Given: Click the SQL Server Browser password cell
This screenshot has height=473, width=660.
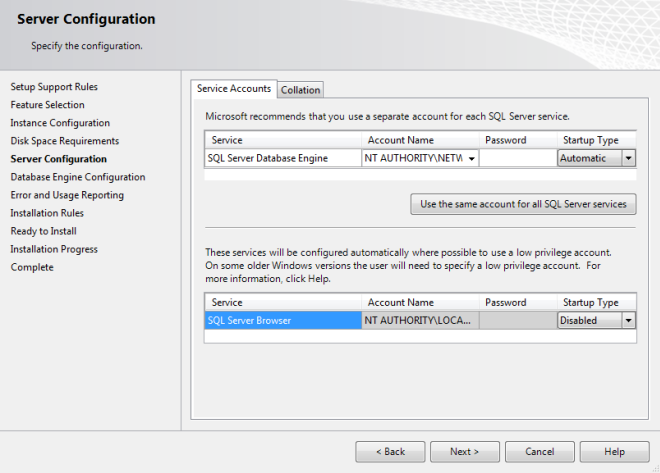Looking at the screenshot, I should click(x=518, y=321).
